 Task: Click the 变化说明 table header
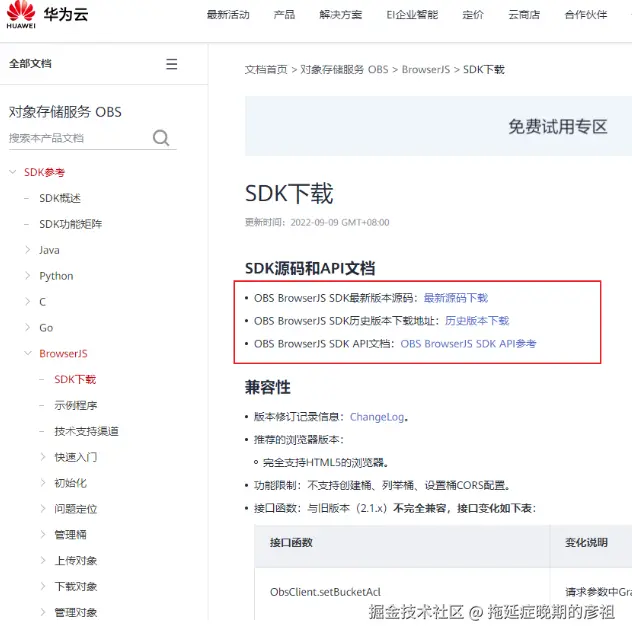point(586,542)
